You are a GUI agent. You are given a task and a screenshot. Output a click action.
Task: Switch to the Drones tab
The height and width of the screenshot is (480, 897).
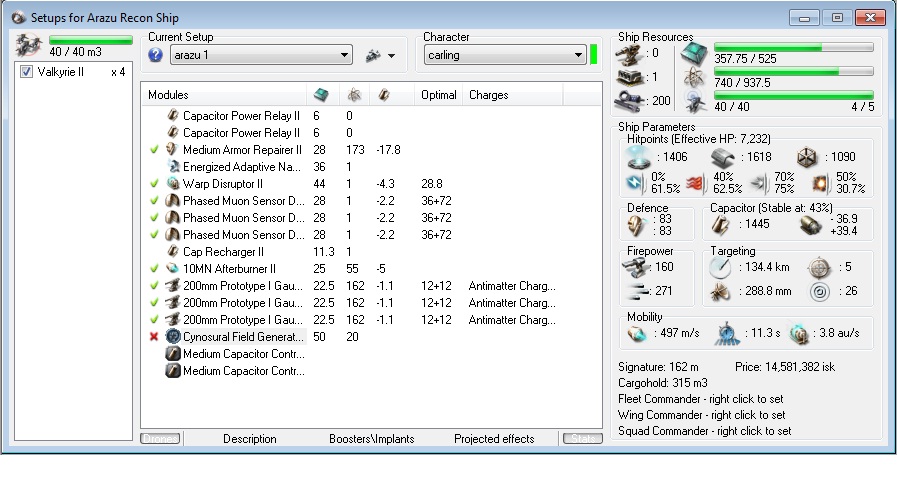[x=160, y=439]
